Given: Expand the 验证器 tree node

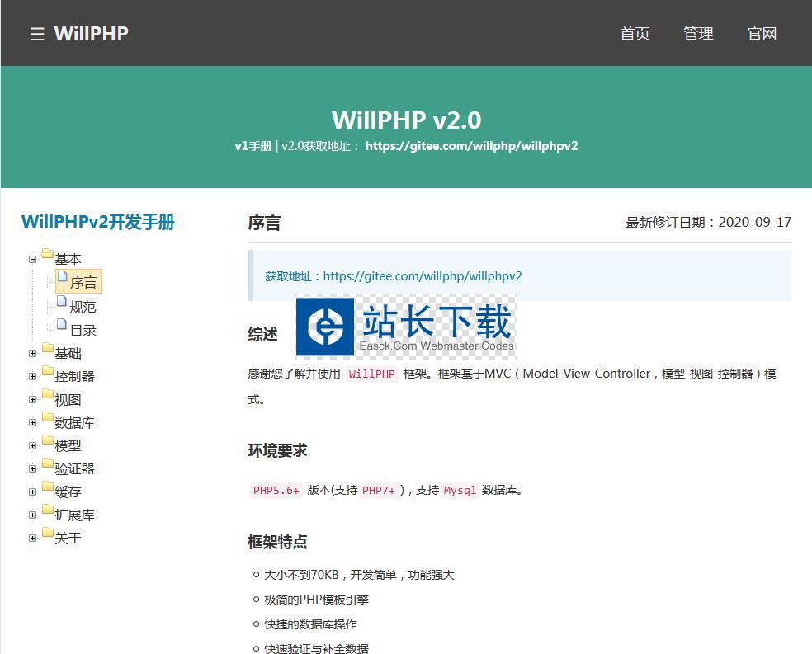Looking at the screenshot, I should (x=33, y=468).
